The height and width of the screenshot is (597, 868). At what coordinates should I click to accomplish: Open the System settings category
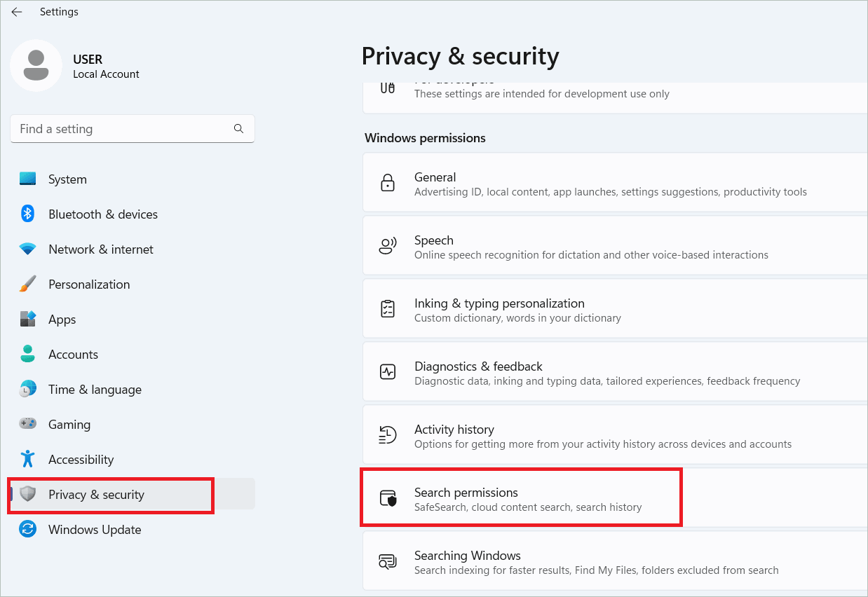click(x=67, y=179)
